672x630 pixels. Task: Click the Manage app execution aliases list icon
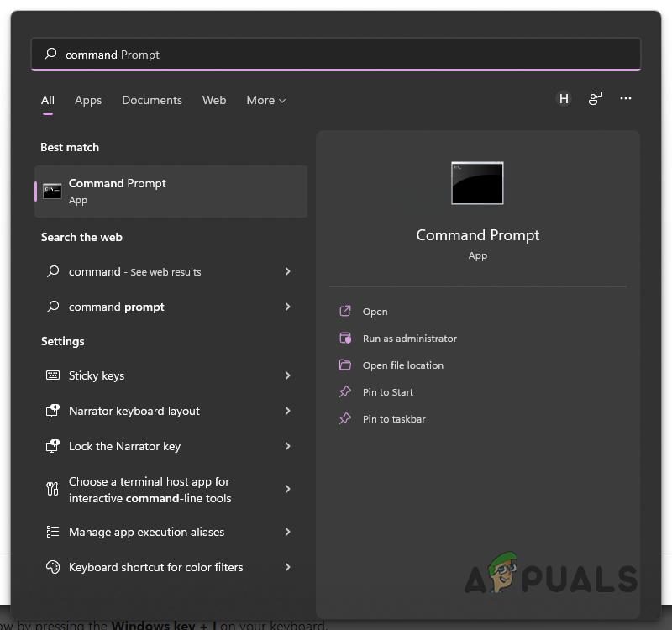(x=53, y=532)
